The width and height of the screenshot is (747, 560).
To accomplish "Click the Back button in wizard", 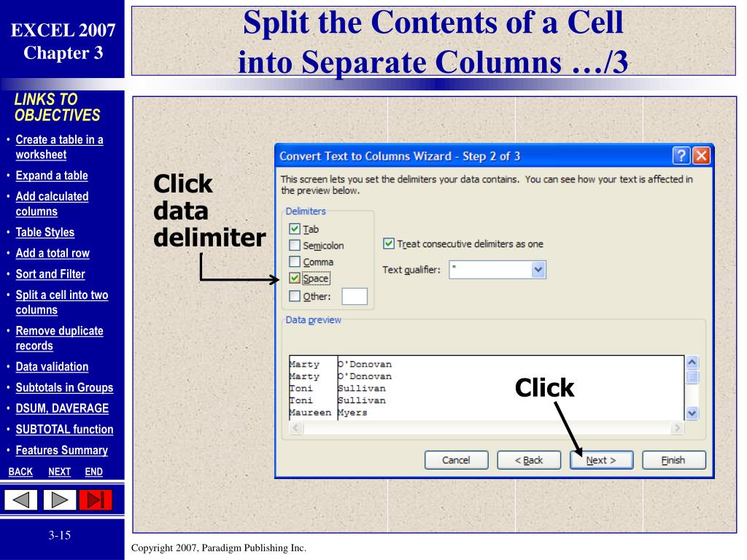I will pos(529,460).
